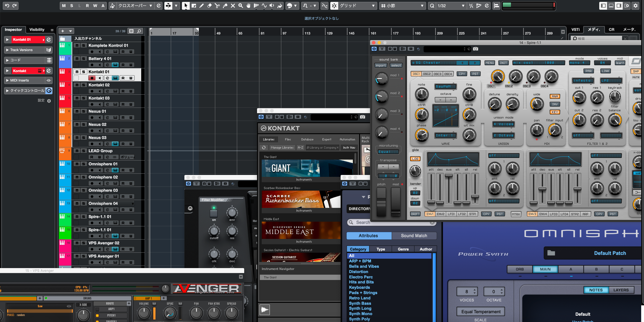644x322 pixels.
Task: Open the Snap type grid dropdown
Action: click(358, 6)
